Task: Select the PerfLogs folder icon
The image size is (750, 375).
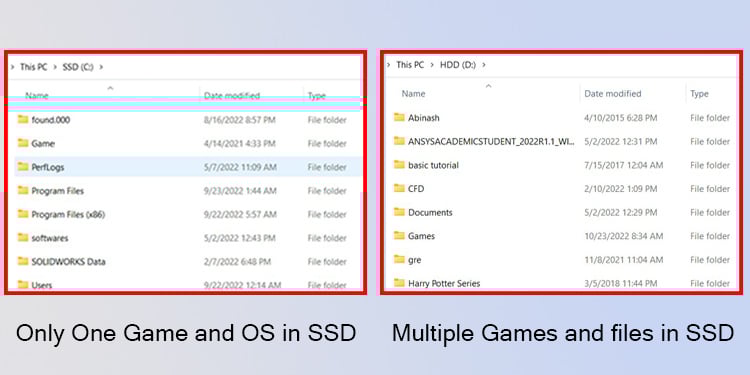Action: pos(23,166)
